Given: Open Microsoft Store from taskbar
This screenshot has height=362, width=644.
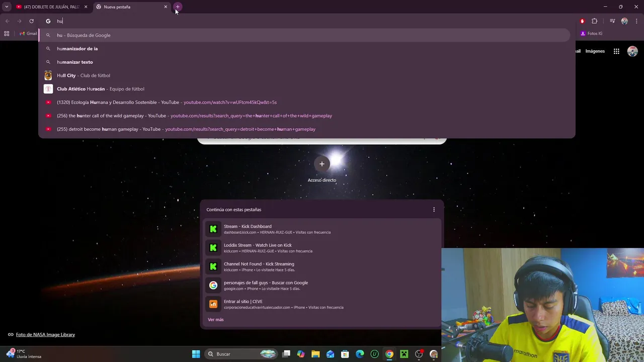Looking at the screenshot, I should pyautogui.click(x=345, y=354).
